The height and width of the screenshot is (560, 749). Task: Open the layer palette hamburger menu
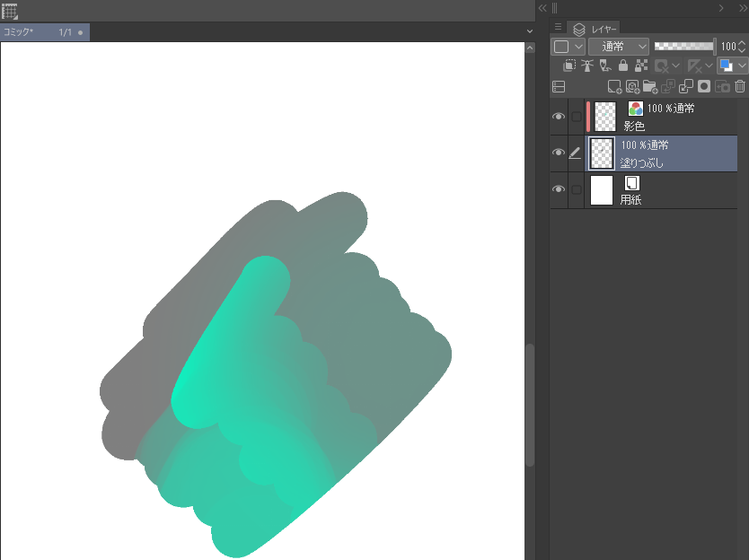(x=558, y=27)
